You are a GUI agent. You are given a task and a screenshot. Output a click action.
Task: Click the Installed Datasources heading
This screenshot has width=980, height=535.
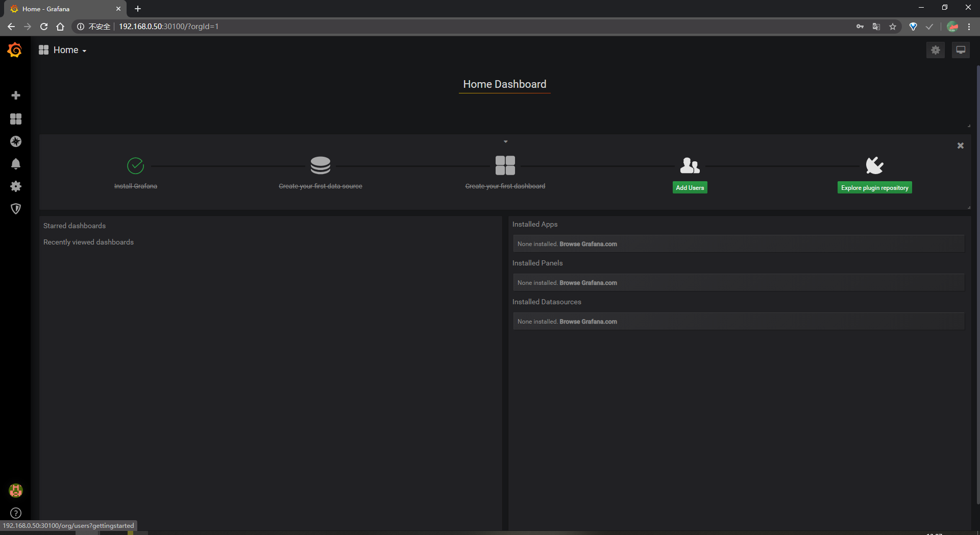click(547, 302)
